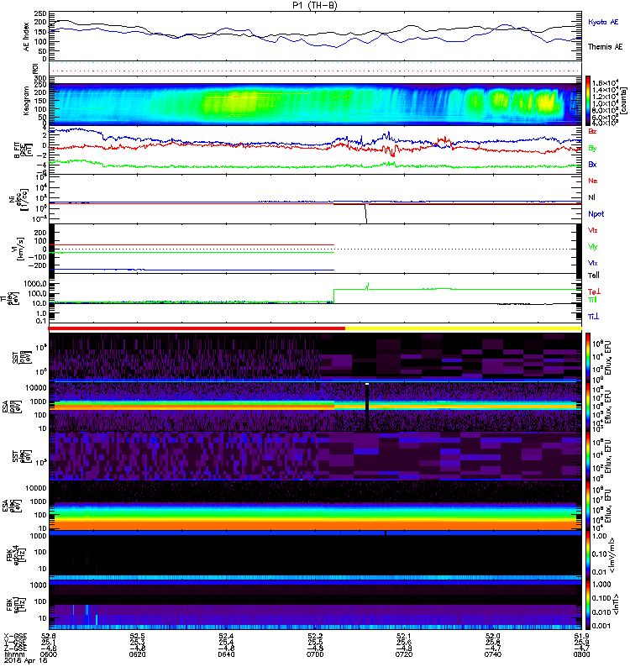The height and width of the screenshot is (672, 630).
Task: Select the Tell legend label
Action: pos(594,276)
